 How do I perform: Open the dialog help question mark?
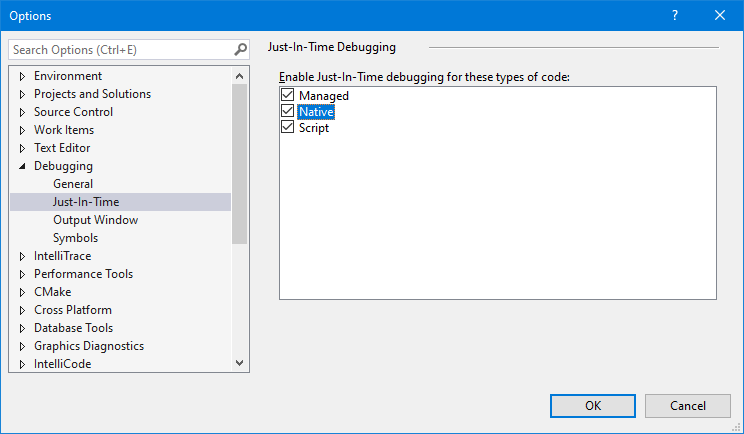[x=675, y=15]
